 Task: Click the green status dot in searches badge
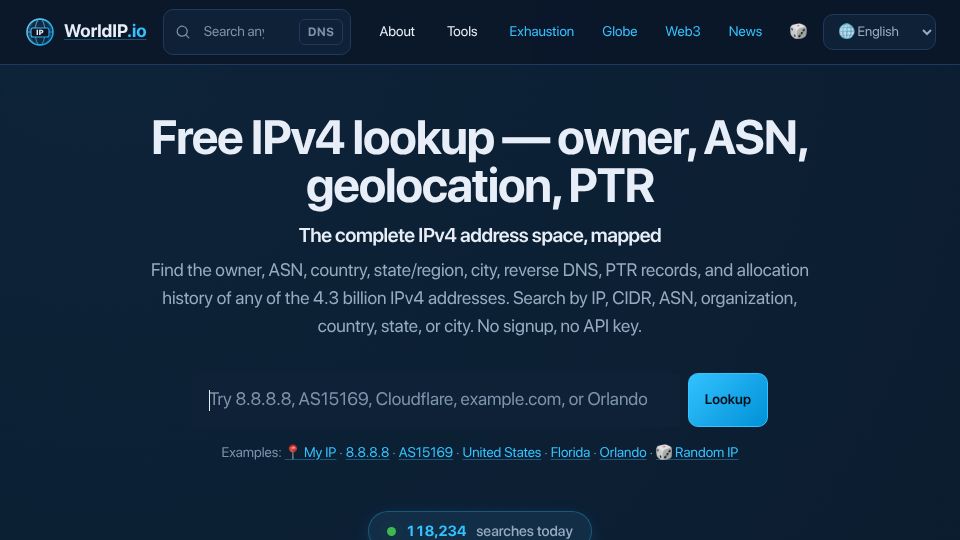pos(391,531)
